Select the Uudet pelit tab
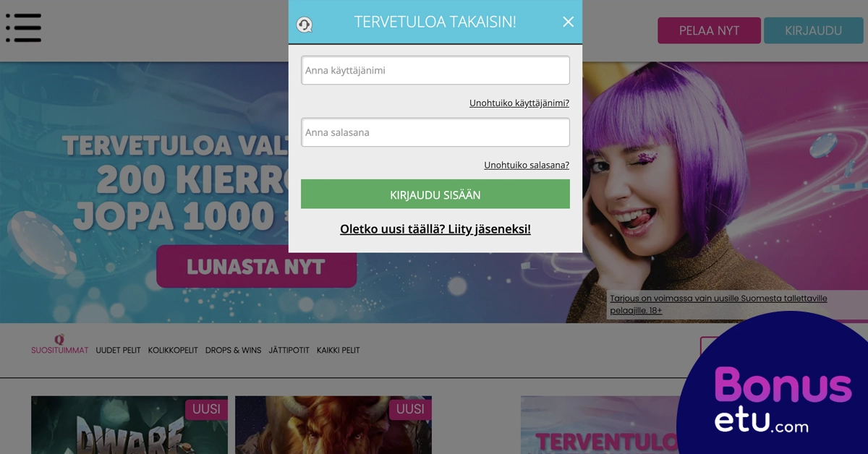The image size is (868, 454). pos(118,350)
